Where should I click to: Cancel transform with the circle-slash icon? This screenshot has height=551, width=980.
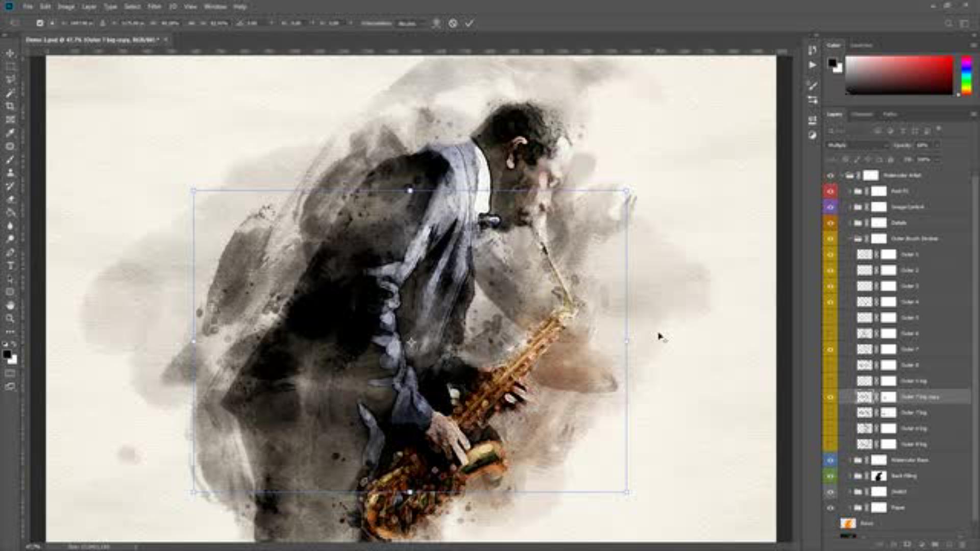(453, 23)
